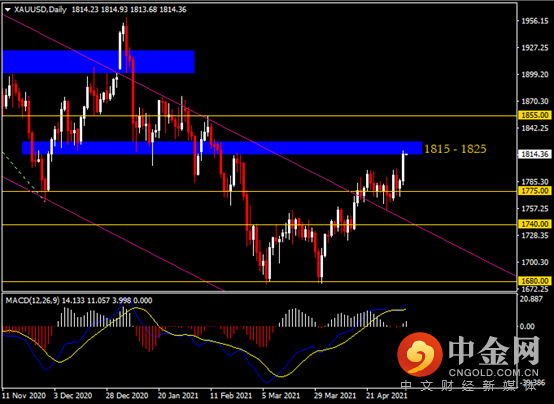
Task: Click the 1956.15 price scale value
Action: click(x=535, y=21)
